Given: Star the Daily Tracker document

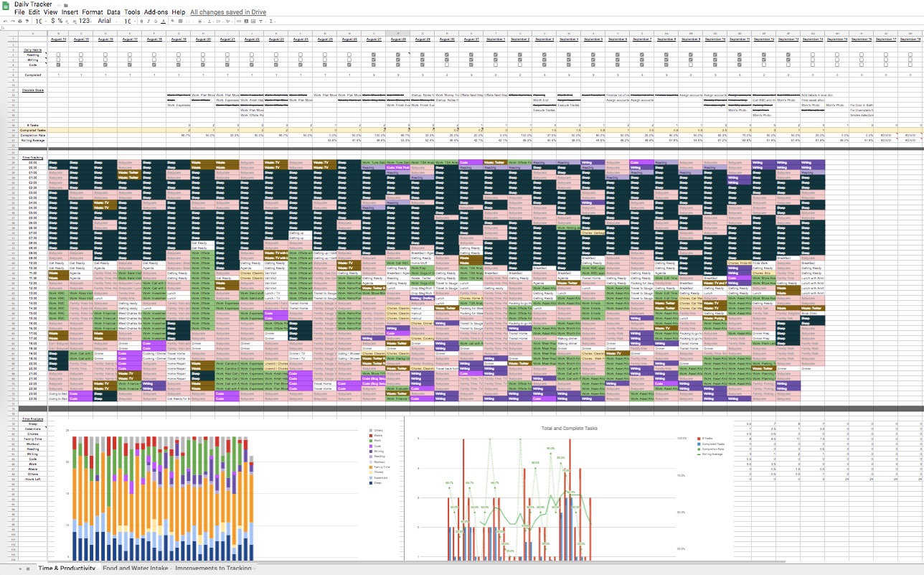Looking at the screenshot, I should click(59, 5).
